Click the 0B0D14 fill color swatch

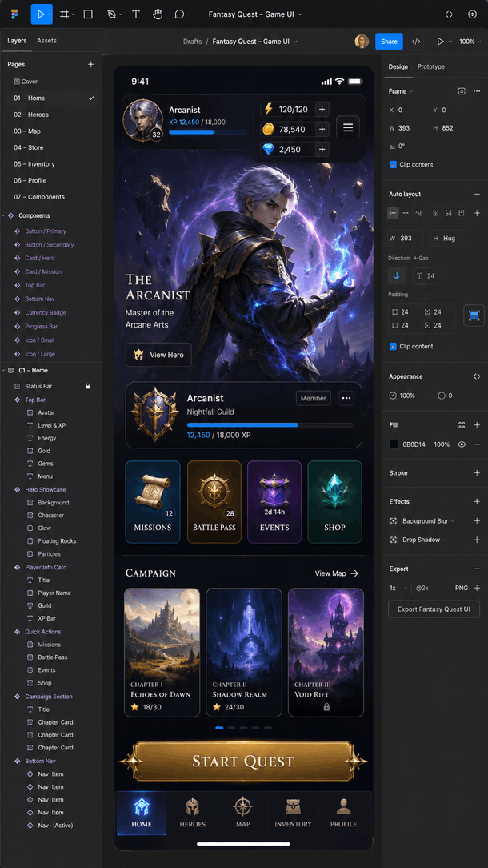pos(394,444)
